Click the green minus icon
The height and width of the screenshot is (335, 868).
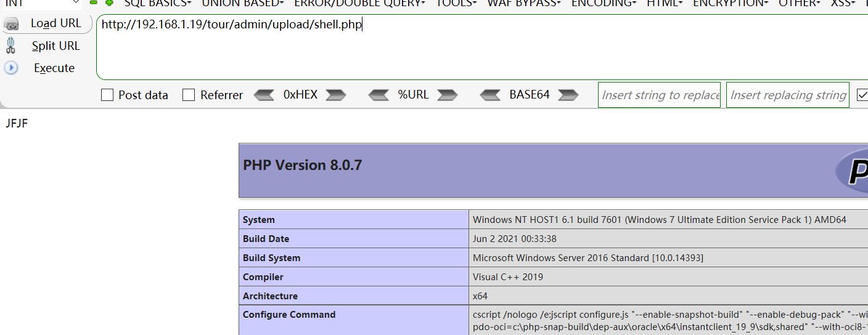pyautogui.click(x=94, y=2)
